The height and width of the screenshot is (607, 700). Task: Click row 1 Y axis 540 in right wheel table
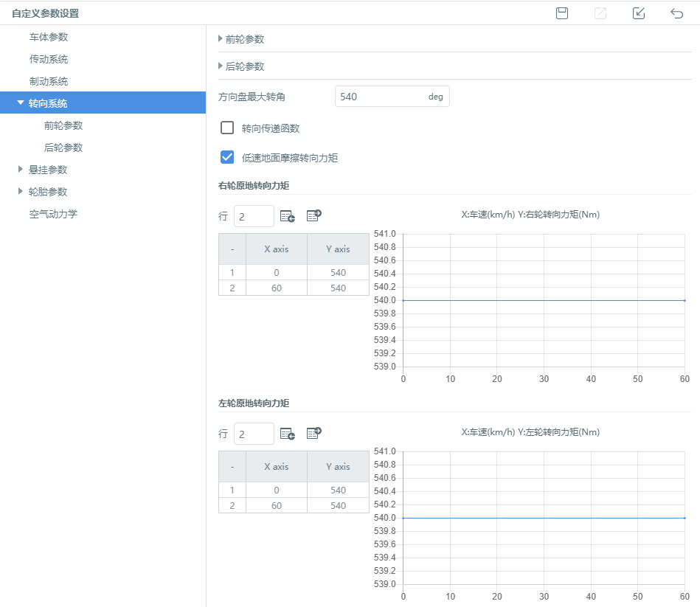338,272
